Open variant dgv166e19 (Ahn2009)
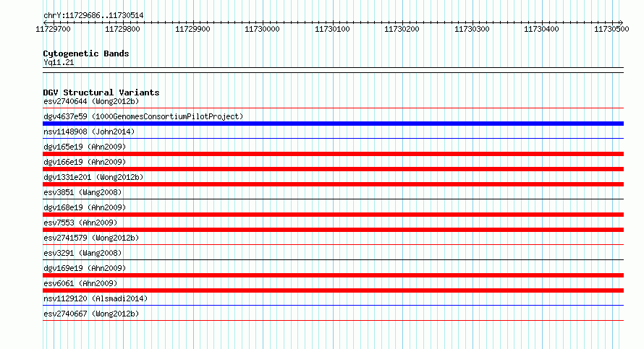The height and width of the screenshot is (349, 644). 85,162
